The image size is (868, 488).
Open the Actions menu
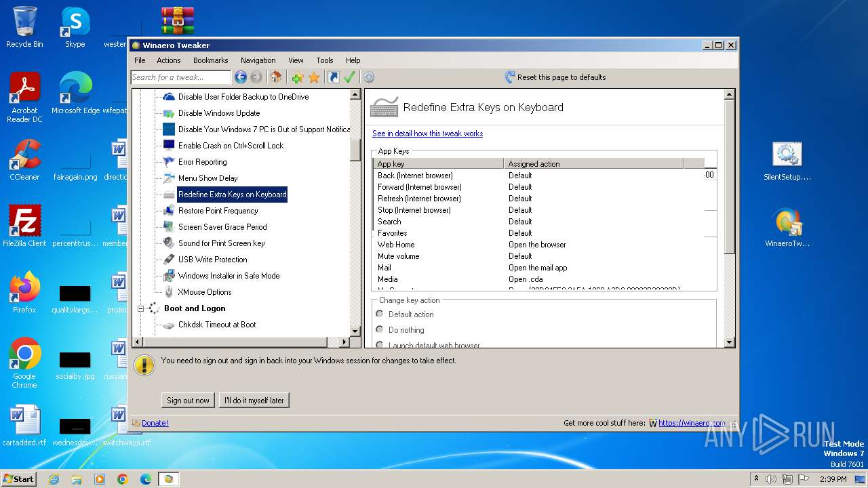169,60
